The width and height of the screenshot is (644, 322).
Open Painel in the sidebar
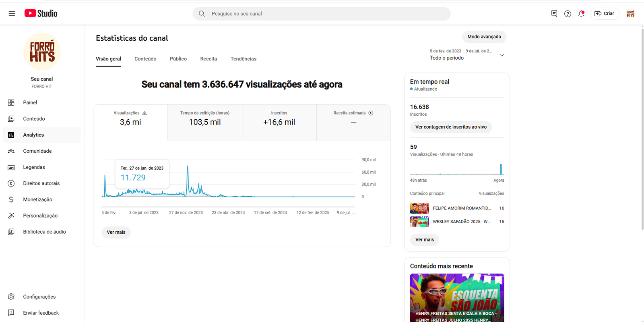point(42,102)
